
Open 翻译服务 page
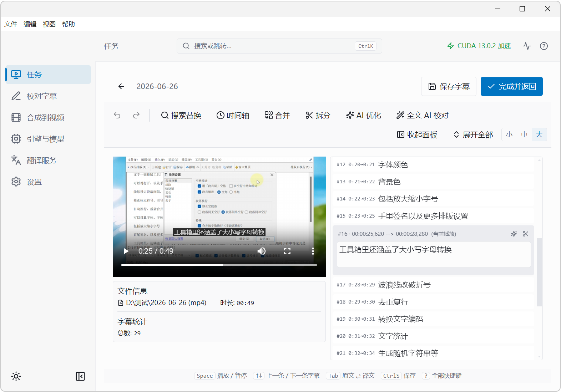tap(48, 160)
